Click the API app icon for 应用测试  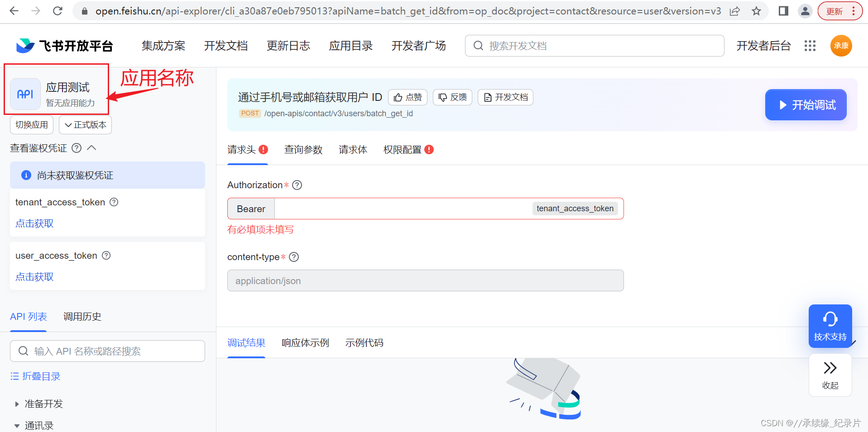pos(25,94)
